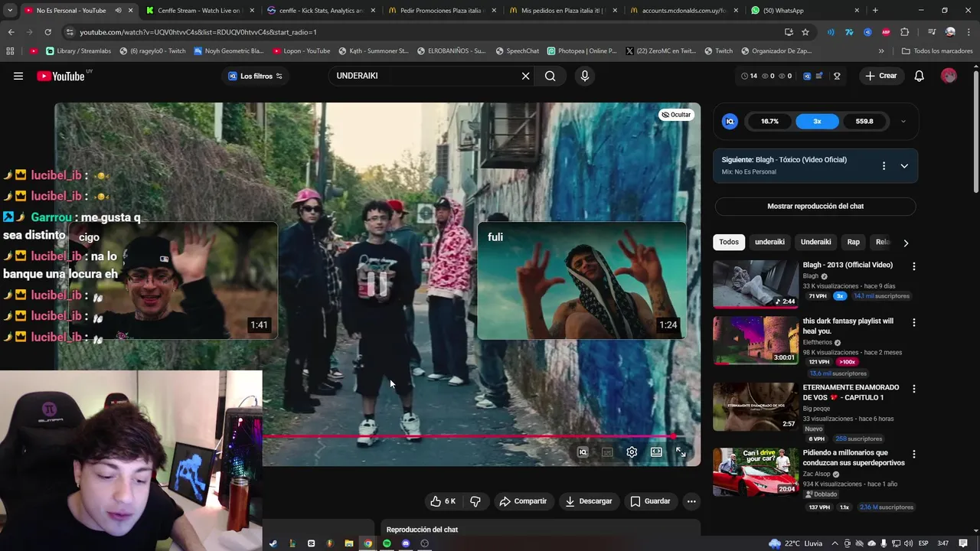Click the Compartir button
The image size is (980, 551).
(x=523, y=501)
